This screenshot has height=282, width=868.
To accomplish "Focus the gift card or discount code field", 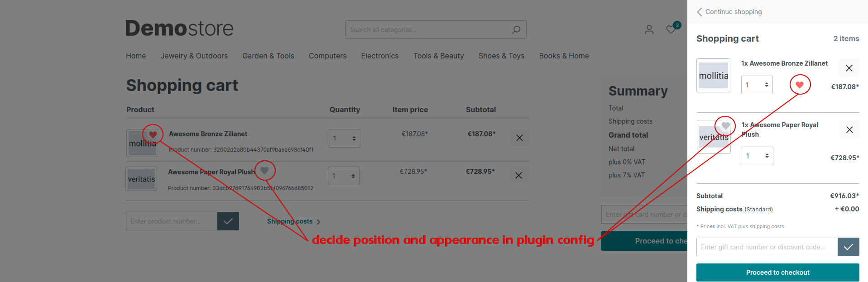I will pos(767,247).
